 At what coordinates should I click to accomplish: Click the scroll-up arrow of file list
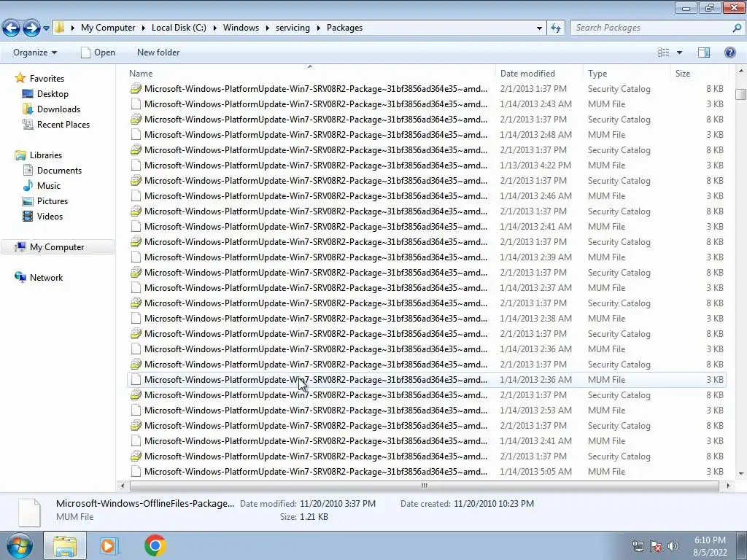(x=740, y=71)
